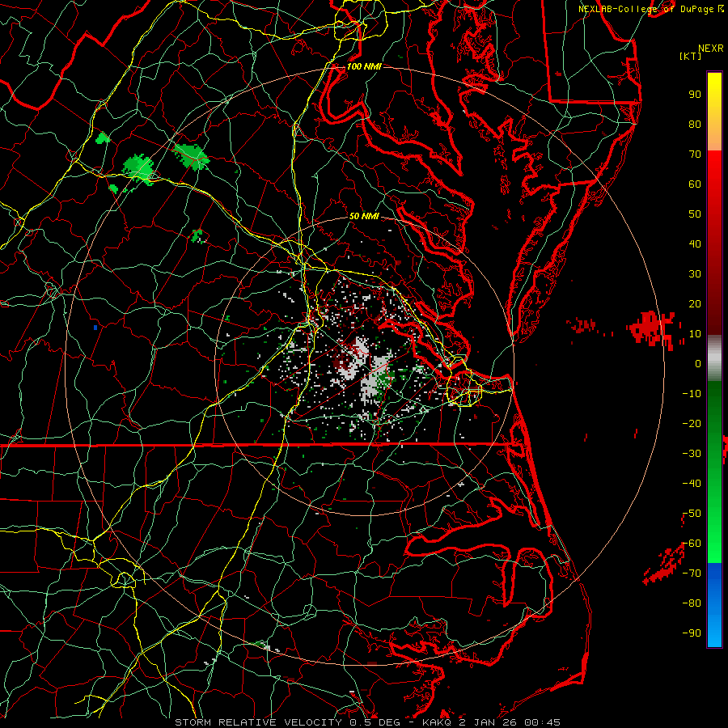Click the -70 value on the velocity scale
The image size is (728, 728).
tap(692, 574)
